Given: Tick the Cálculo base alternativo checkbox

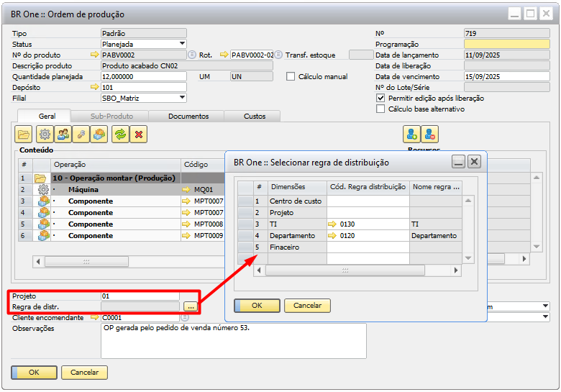Looking at the screenshot, I should 381,109.
